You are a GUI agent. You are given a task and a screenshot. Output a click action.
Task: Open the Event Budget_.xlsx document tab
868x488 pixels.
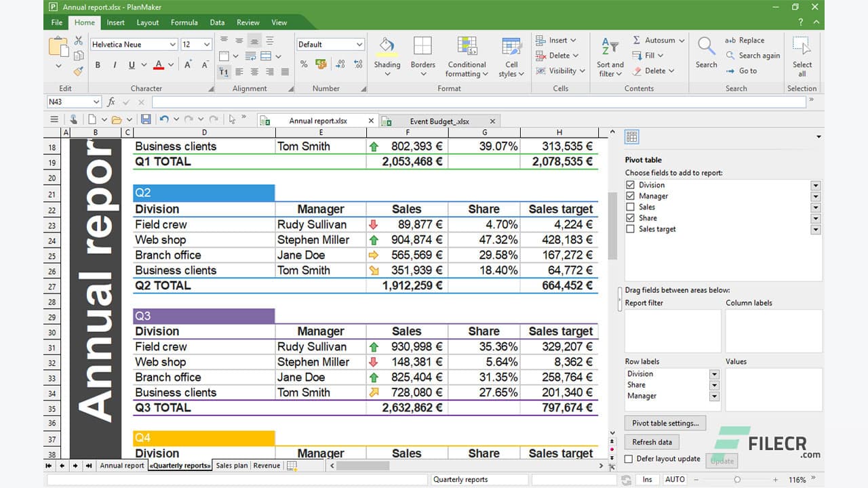[x=439, y=120]
